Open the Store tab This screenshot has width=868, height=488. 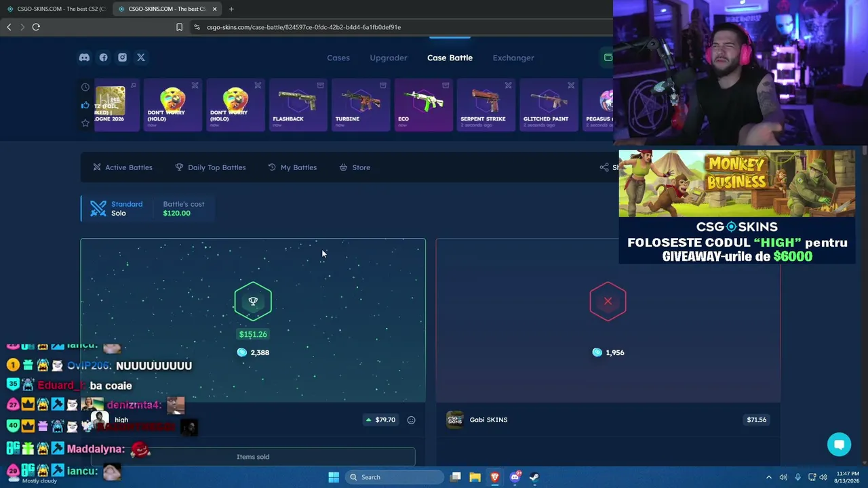coord(355,167)
